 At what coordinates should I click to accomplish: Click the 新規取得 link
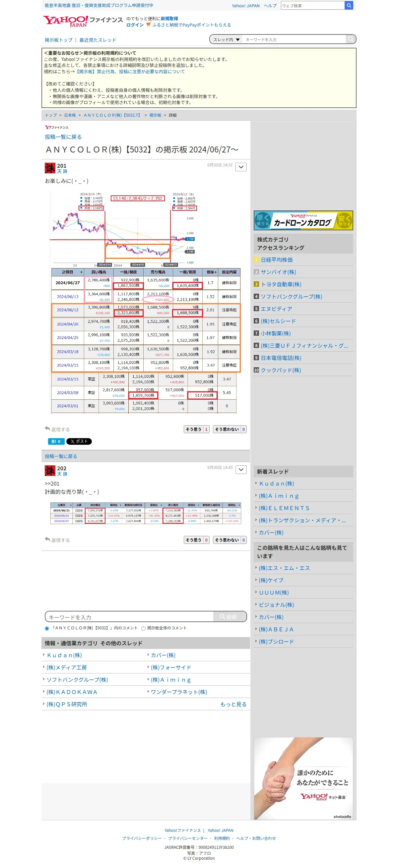click(169, 19)
